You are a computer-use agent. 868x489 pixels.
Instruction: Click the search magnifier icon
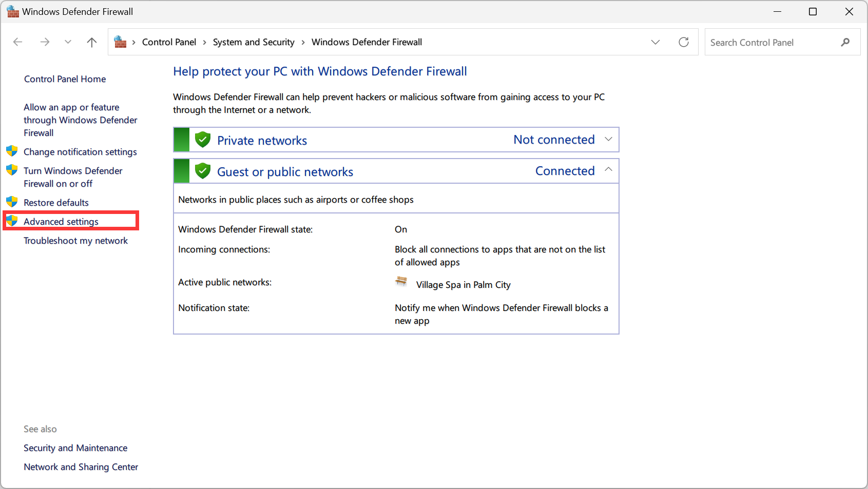845,42
